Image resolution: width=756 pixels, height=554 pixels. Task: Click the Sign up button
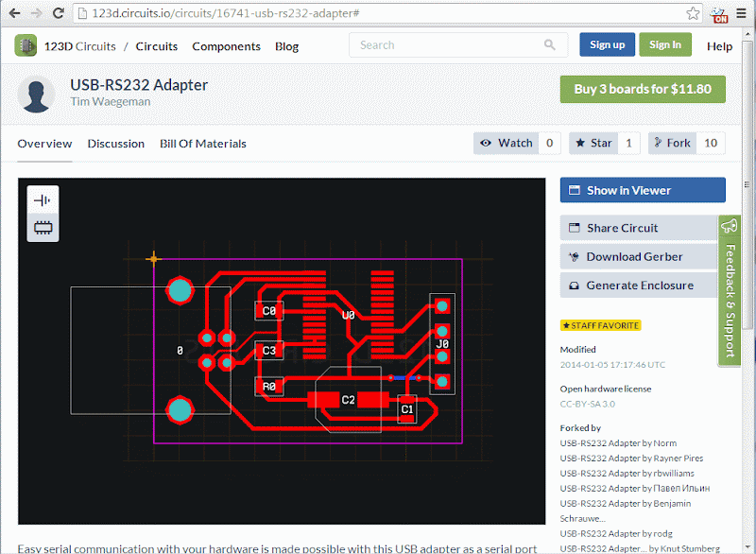[x=607, y=44]
